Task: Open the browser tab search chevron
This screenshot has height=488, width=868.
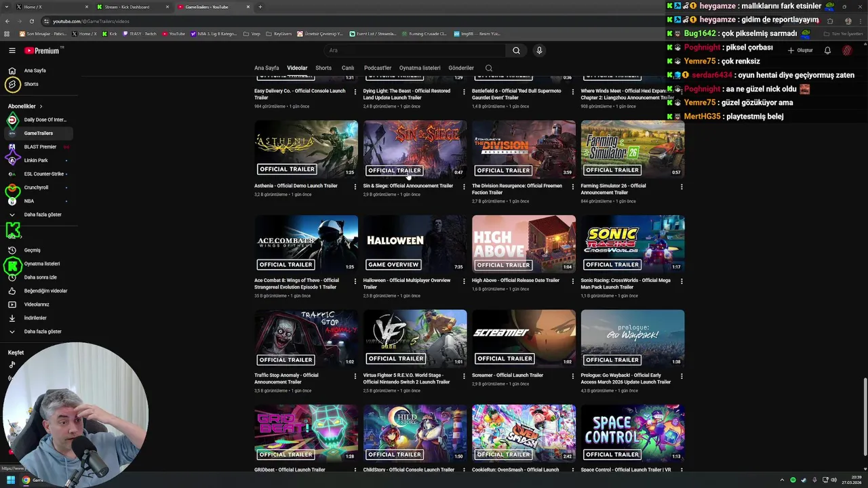Action: point(7,7)
